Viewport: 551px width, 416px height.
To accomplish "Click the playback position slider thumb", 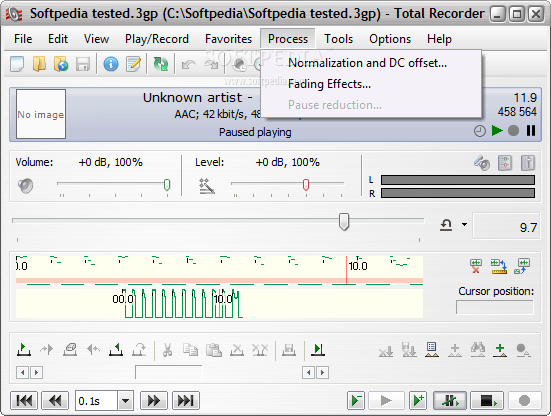I will click(344, 222).
